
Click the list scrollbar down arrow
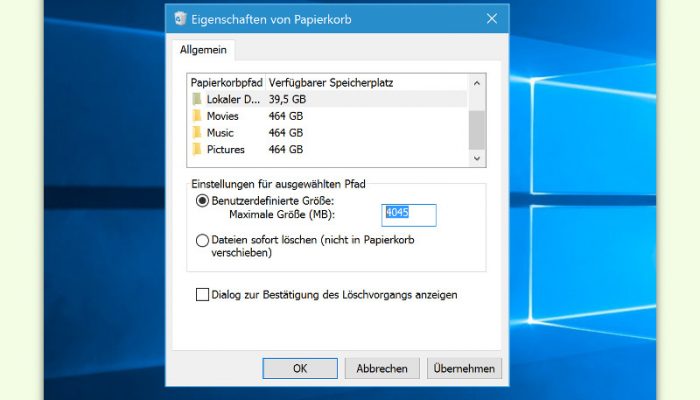coord(477,158)
